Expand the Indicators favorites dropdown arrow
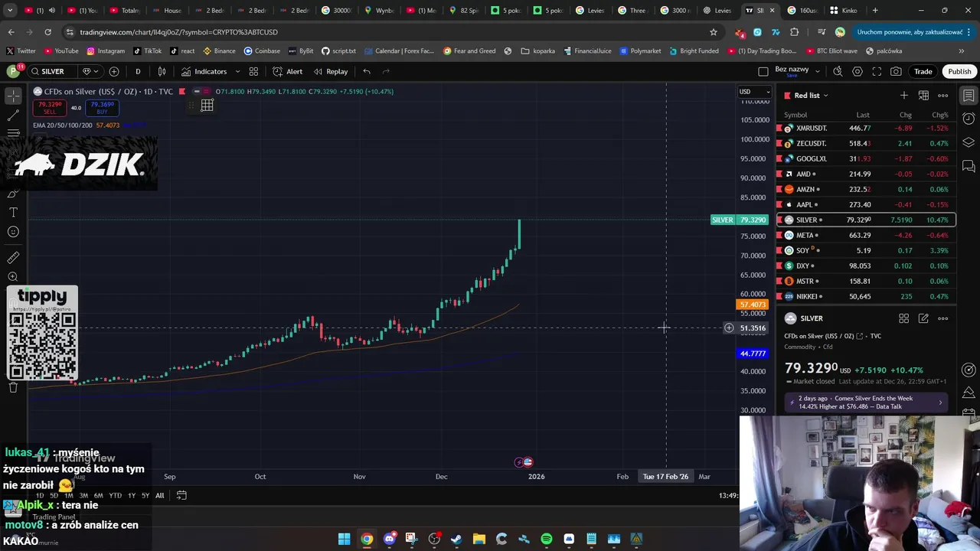Image resolution: width=980 pixels, height=551 pixels. click(237, 71)
